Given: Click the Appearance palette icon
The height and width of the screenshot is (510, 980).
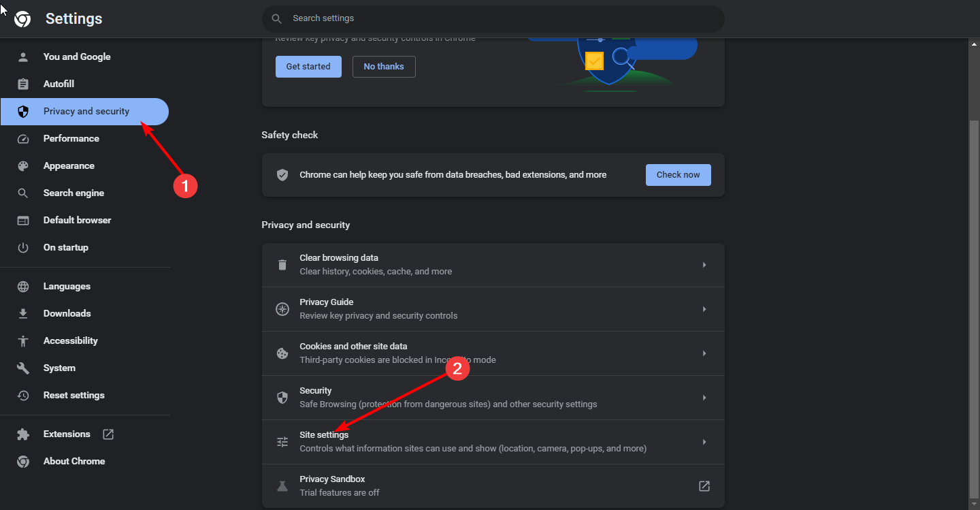Looking at the screenshot, I should click(23, 165).
